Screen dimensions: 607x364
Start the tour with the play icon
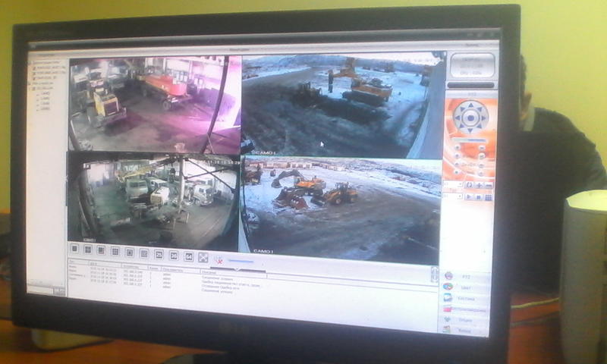point(469,197)
